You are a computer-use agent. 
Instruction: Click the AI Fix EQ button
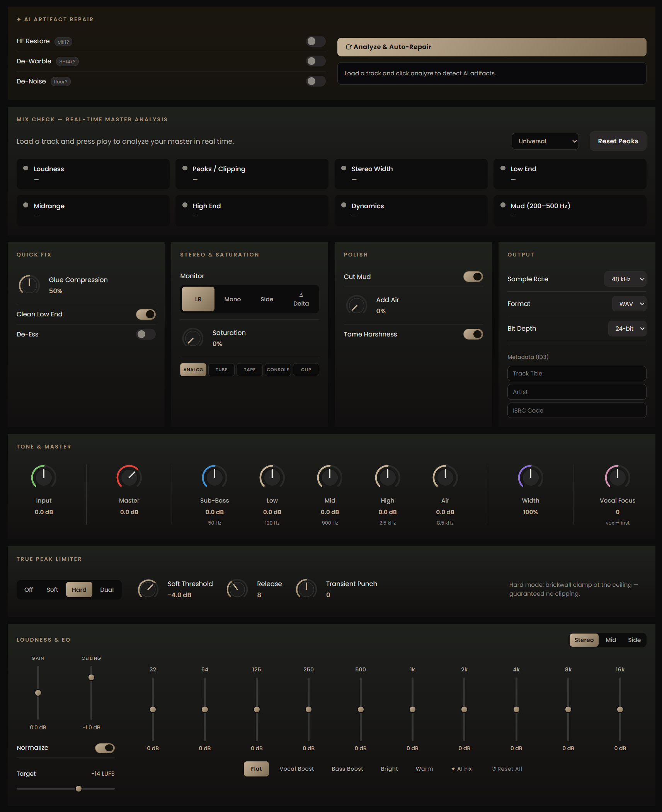[461, 769]
